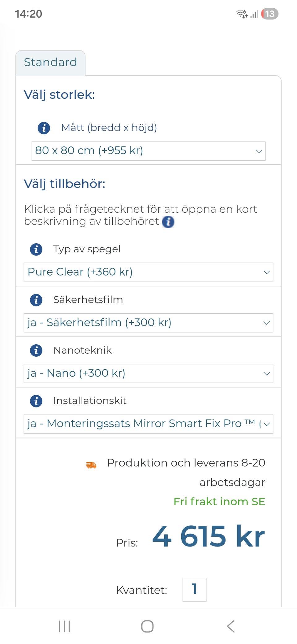Tap Fri frakt inom SE text
Viewport: 297px width, 644px height.
pyautogui.click(x=219, y=502)
